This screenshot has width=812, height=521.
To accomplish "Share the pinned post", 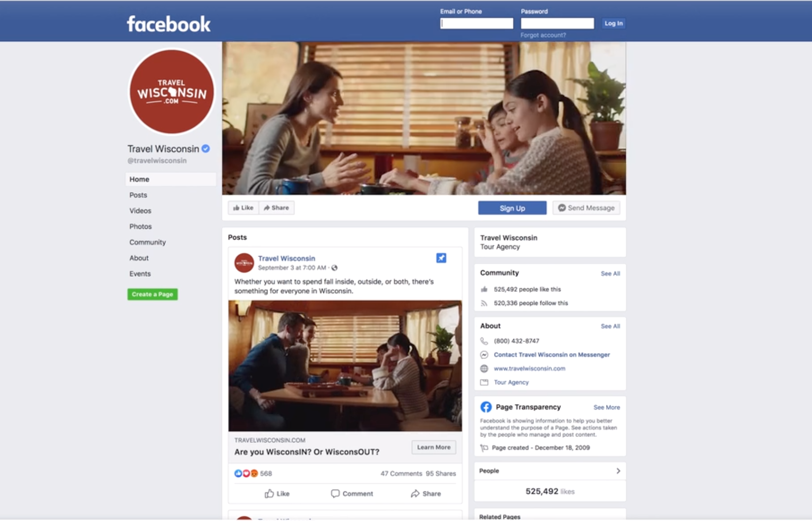I will tap(426, 494).
